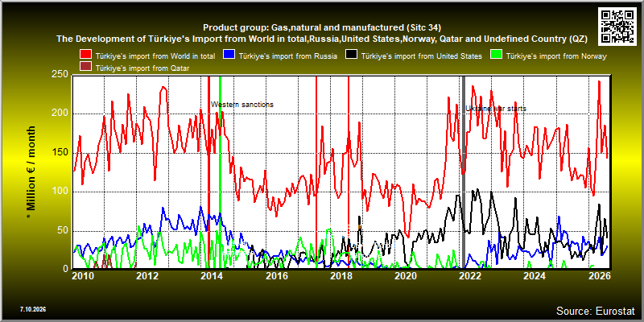Click the red World in total legend swatch
This screenshot has height=322, width=644.
click(86, 56)
